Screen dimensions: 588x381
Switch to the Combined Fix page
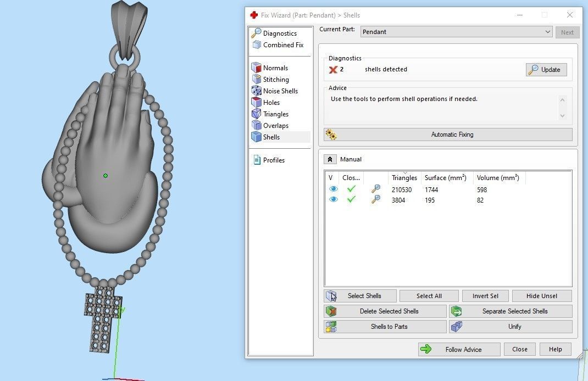point(283,45)
